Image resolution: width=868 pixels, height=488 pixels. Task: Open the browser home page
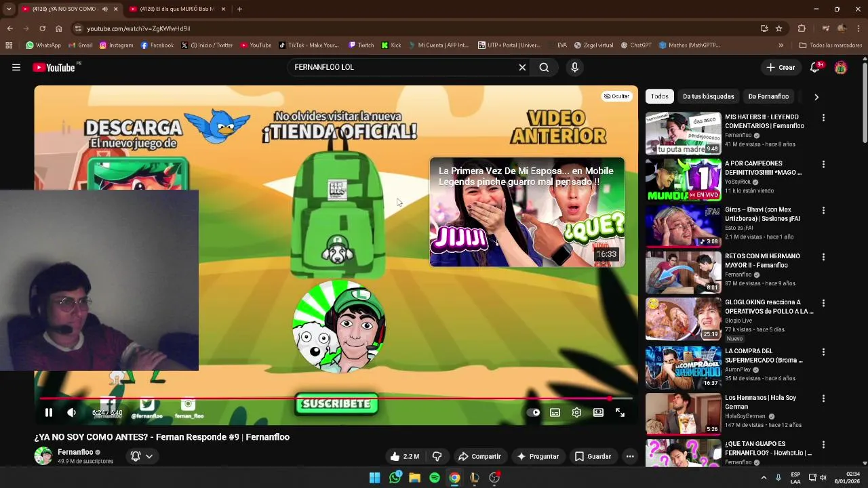tap(58, 28)
